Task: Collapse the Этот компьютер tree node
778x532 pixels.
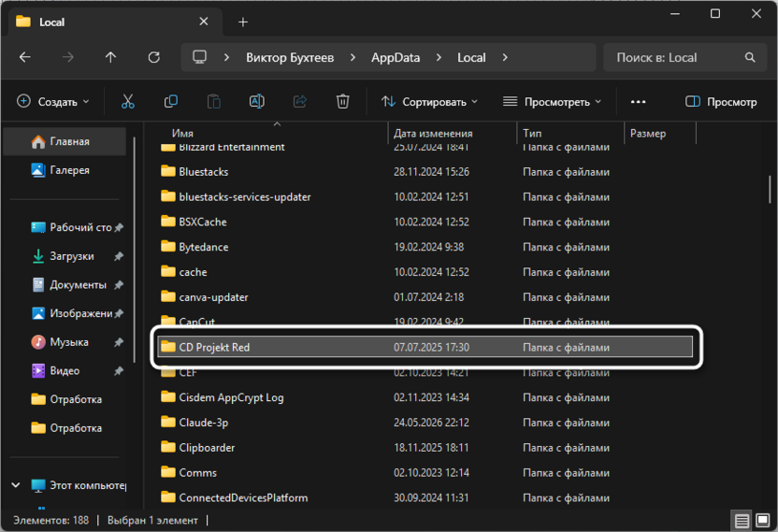Action: 15,485
